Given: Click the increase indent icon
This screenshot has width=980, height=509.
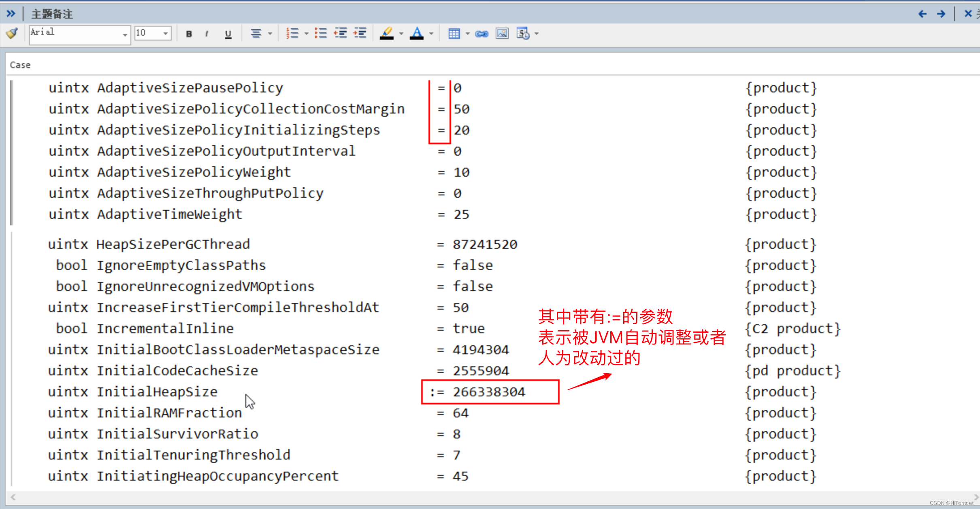Looking at the screenshot, I should click(x=360, y=33).
